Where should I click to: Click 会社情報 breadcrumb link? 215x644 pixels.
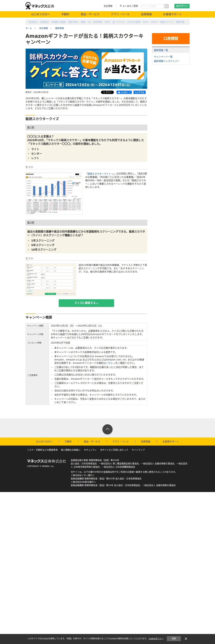tap(44, 28)
